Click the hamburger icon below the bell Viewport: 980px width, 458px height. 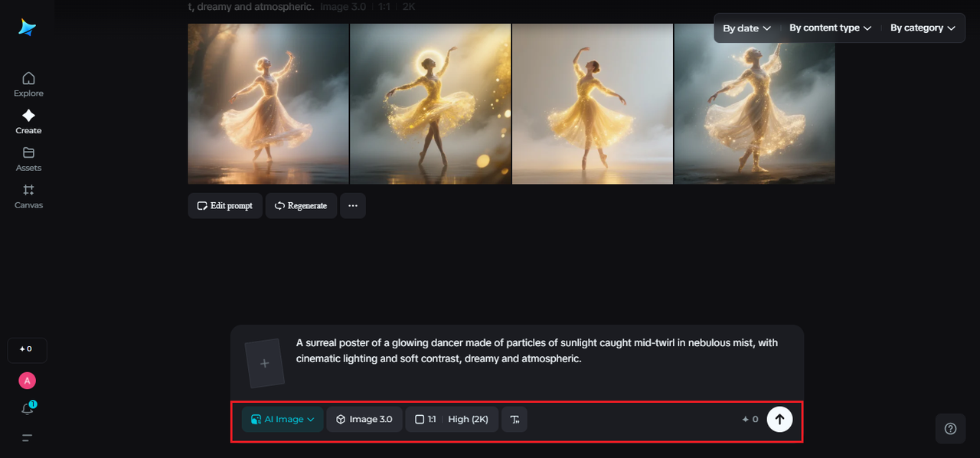[x=26, y=437]
